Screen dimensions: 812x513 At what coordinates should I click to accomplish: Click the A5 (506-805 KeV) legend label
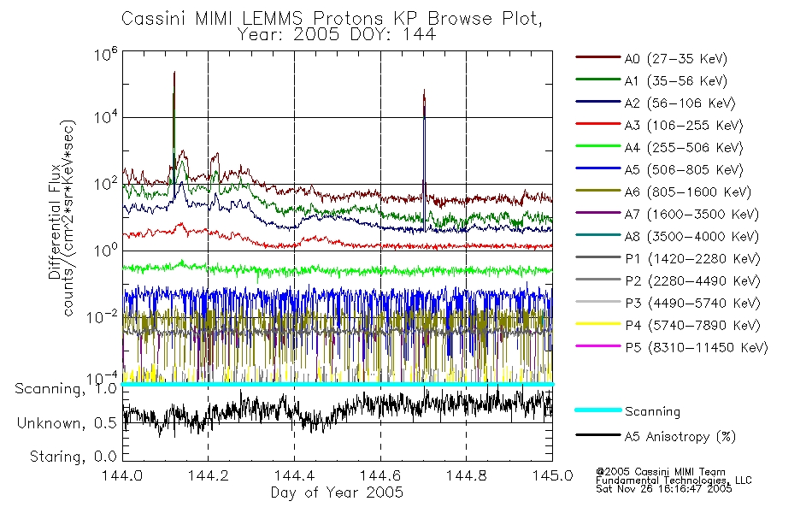point(684,170)
